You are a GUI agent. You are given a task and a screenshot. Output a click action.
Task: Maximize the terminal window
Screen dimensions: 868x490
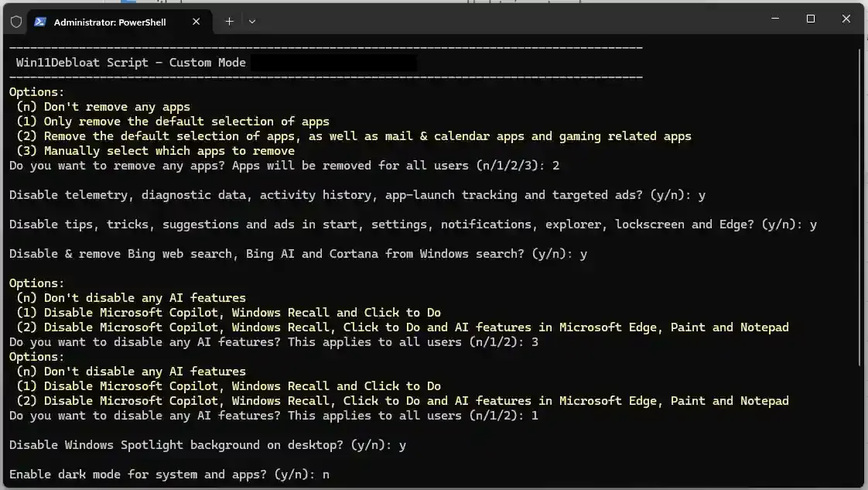tap(811, 19)
